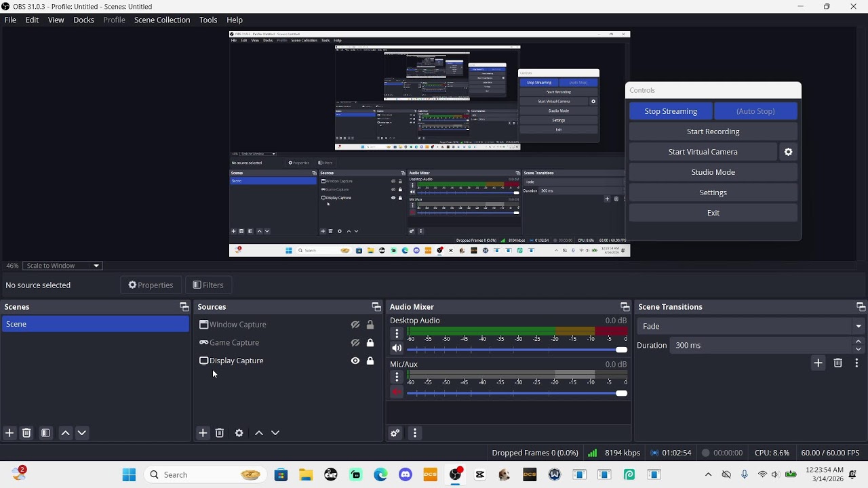
Task: Open the Fade transition dropdown
Action: point(751,326)
